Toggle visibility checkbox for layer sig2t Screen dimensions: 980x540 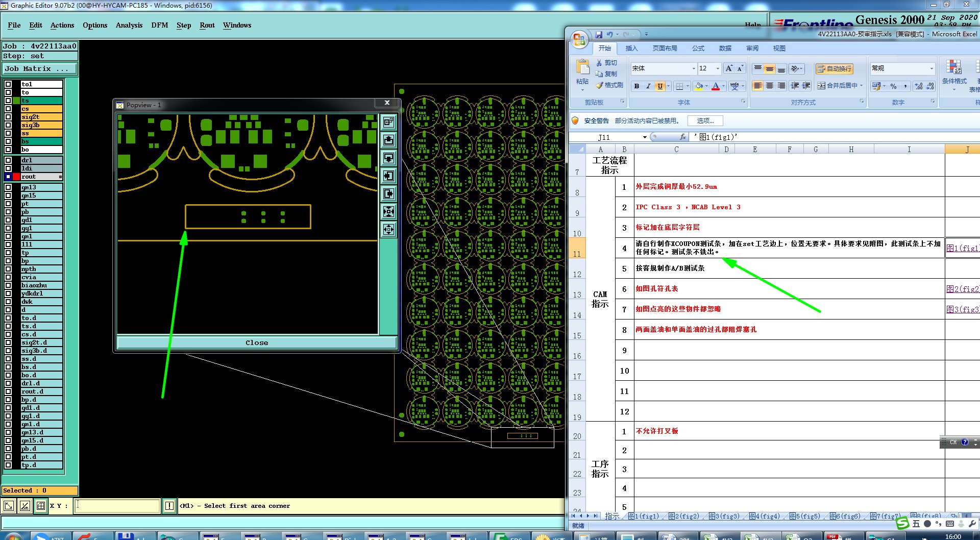point(8,117)
